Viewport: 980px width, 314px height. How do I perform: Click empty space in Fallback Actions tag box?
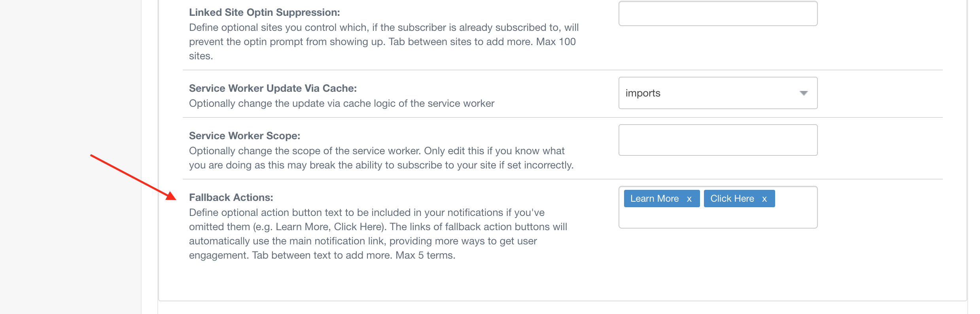coord(717,217)
